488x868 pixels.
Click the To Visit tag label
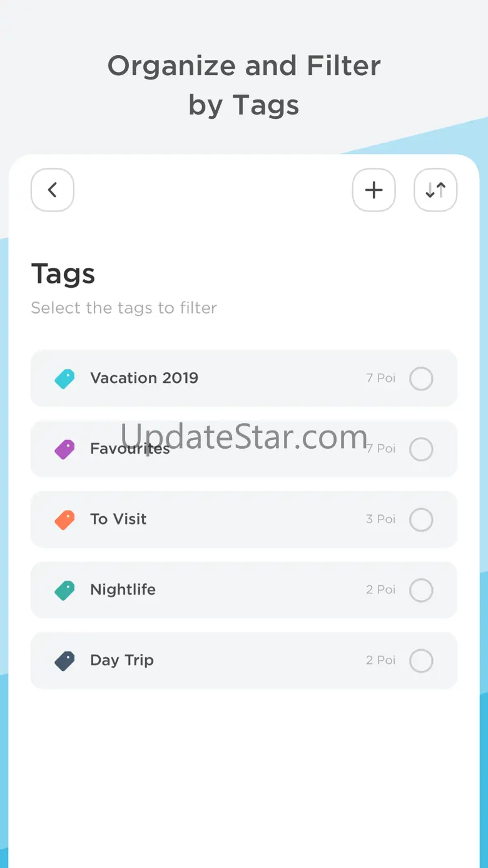coord(118,519)
